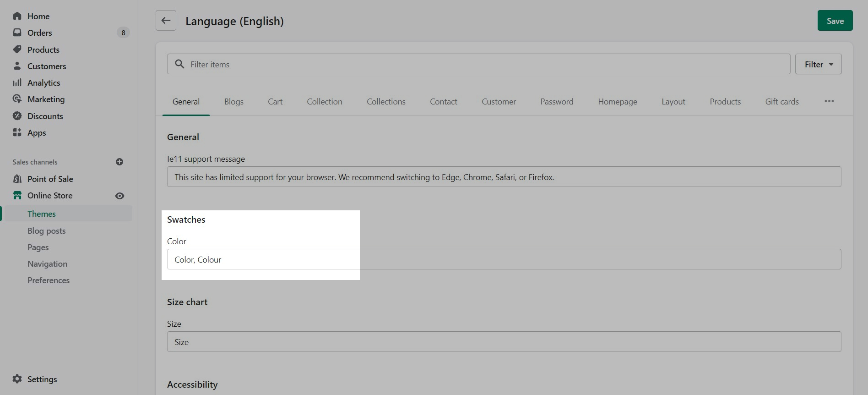Switch to the Blogs tab
This screenshot has width=868, height=395.
coord(233,102)
